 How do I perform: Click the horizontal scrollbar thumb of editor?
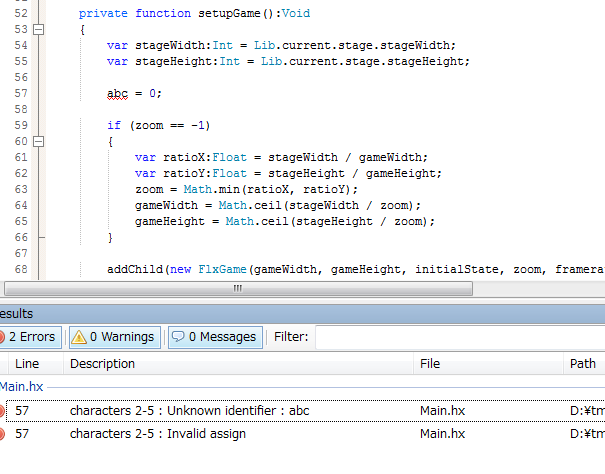tap(238, 288)
